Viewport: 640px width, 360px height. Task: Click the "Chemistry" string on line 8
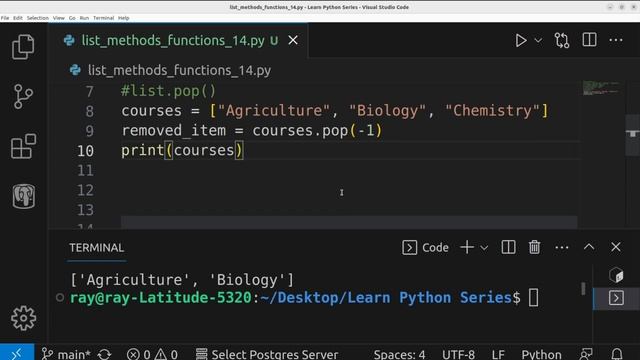pyautogui.click(x=493, y=111)
